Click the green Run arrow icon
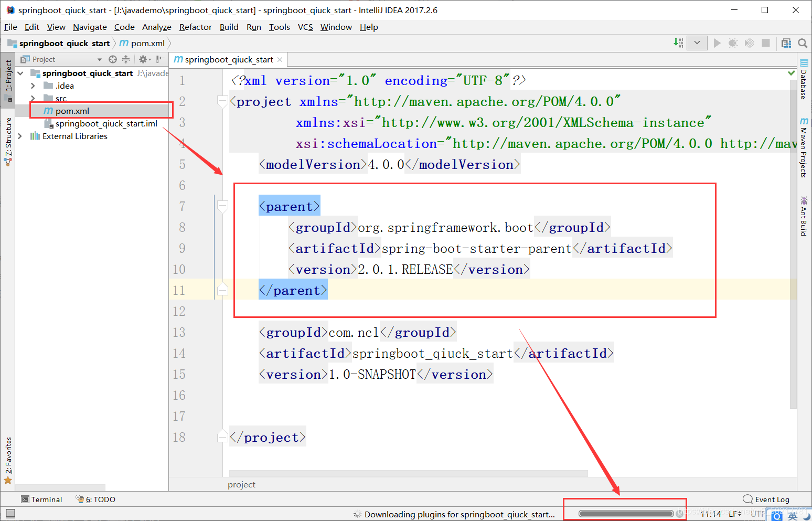 (x=717, y=43)
